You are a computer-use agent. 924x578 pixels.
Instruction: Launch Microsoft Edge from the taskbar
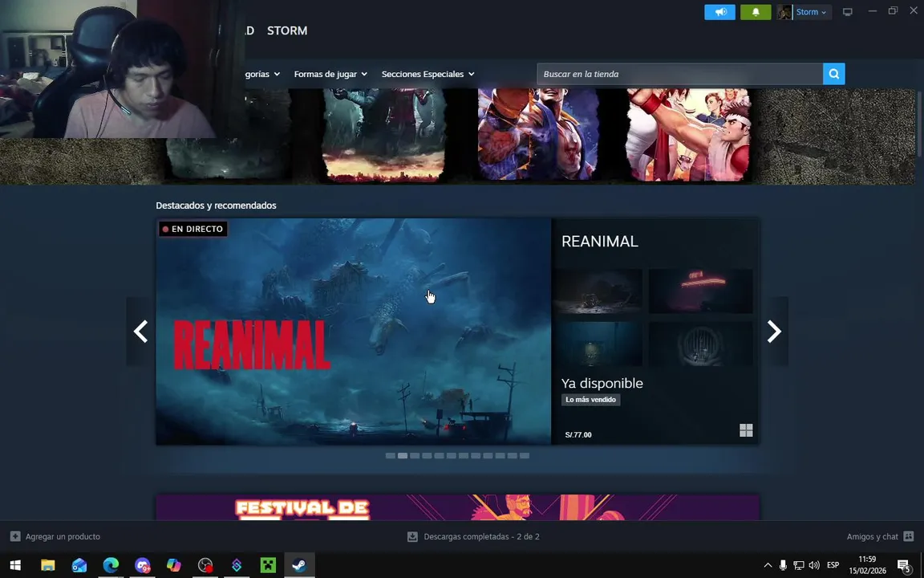pyautogui.click(x=111, y=565)
